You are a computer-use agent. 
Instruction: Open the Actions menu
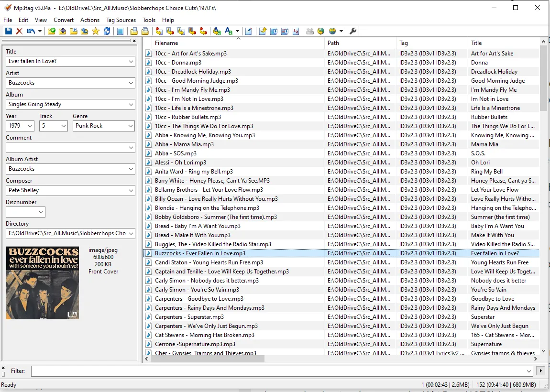(90, 20)
